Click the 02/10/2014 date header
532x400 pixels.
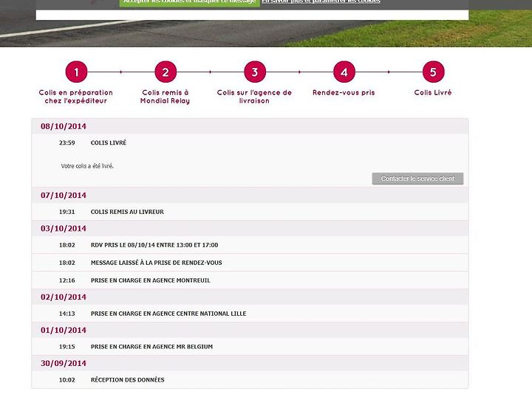[250, 297]
